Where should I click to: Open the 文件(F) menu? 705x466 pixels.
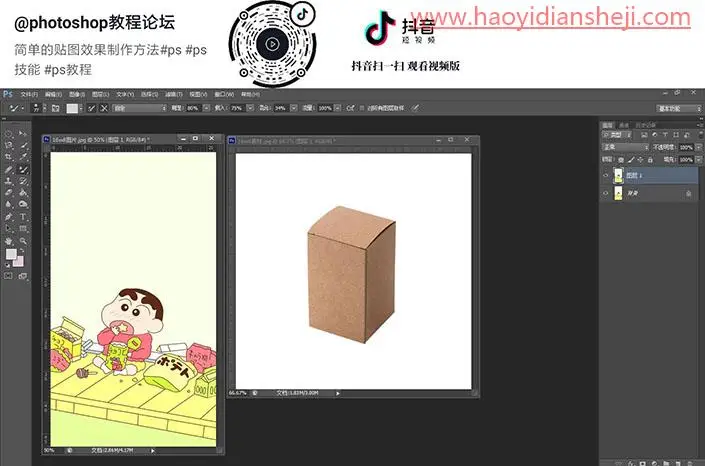coord(29,94)
